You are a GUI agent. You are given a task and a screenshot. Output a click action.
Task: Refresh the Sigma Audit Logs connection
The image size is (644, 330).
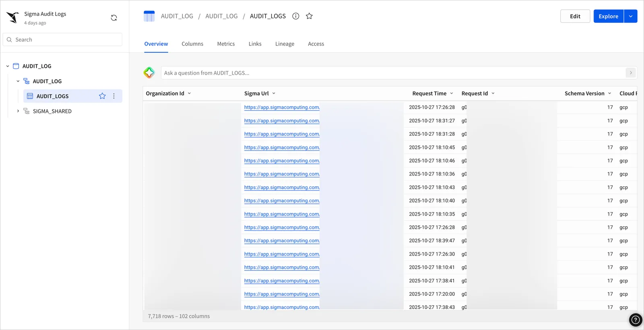(114, 18)
